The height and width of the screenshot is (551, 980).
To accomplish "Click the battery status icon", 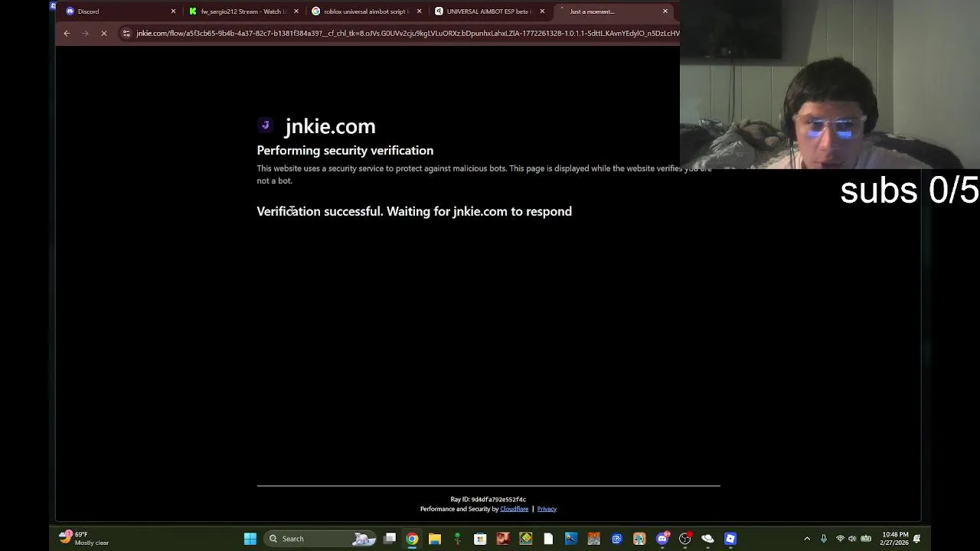I will (x=866, y=539).
